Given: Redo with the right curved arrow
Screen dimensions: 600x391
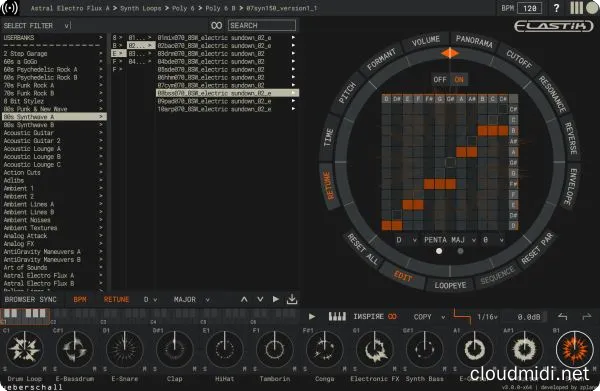Looking at the screenshot, I should [587, 317].
